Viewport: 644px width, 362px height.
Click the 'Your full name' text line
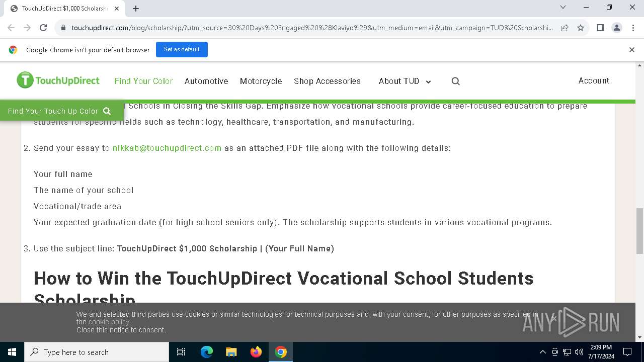(x=63, y=174)
